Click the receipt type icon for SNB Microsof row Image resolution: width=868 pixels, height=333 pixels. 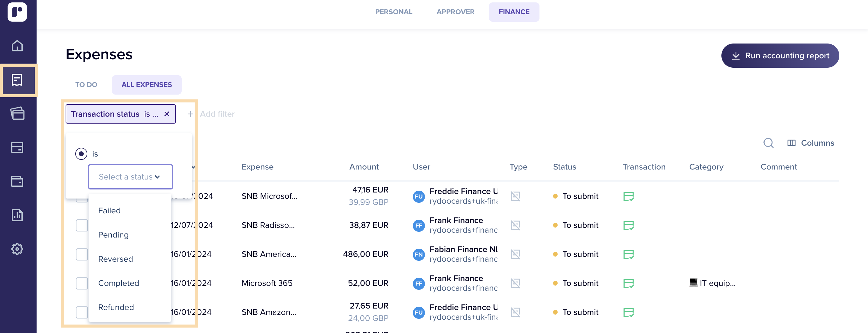click(x=516, y=196)
